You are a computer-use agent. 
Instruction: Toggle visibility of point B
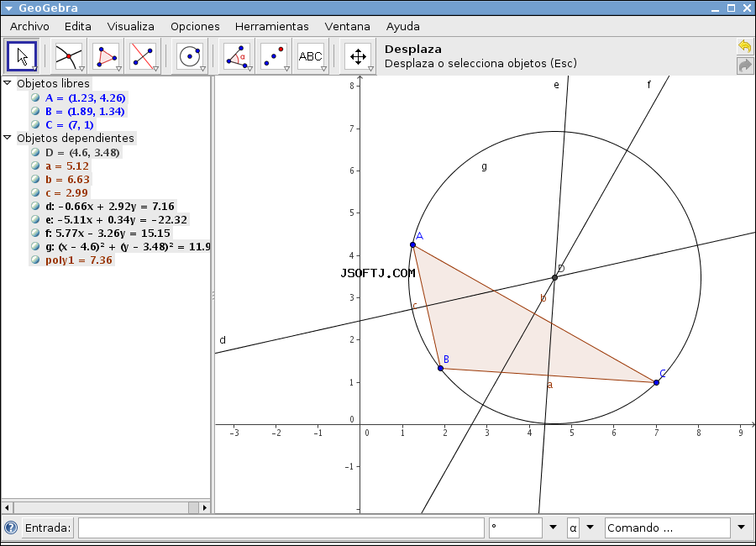[x=35, y=111]
